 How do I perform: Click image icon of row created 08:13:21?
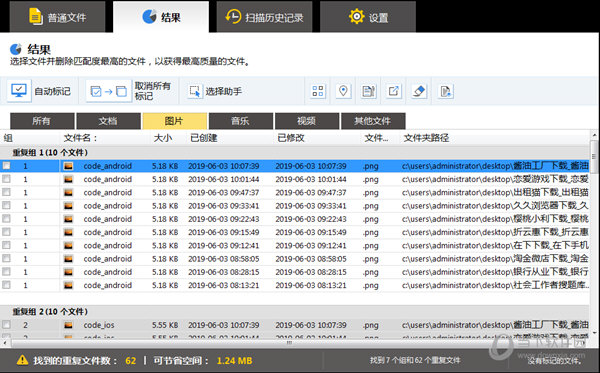68,285
